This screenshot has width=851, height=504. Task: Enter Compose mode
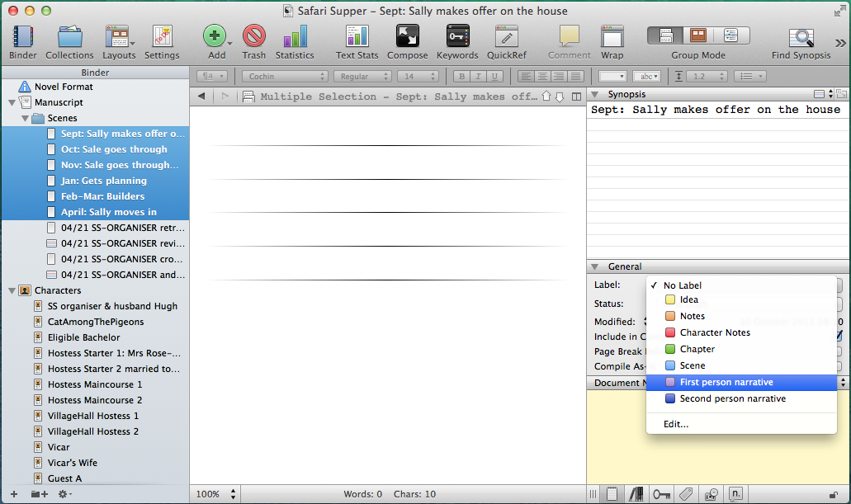(x=407, y=42)
